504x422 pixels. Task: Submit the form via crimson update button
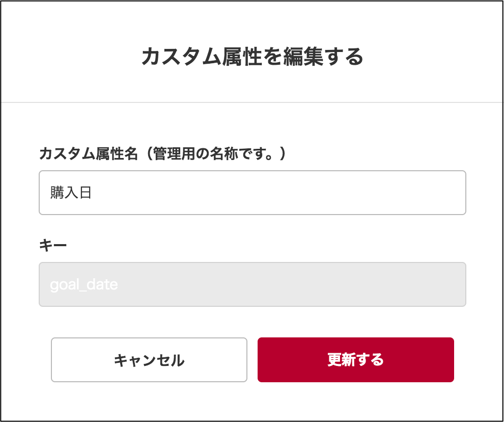pyautogui.click(x=356, y=359)
